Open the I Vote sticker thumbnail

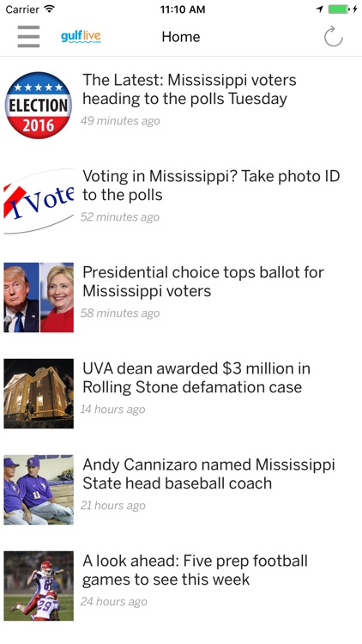[39, 201]
